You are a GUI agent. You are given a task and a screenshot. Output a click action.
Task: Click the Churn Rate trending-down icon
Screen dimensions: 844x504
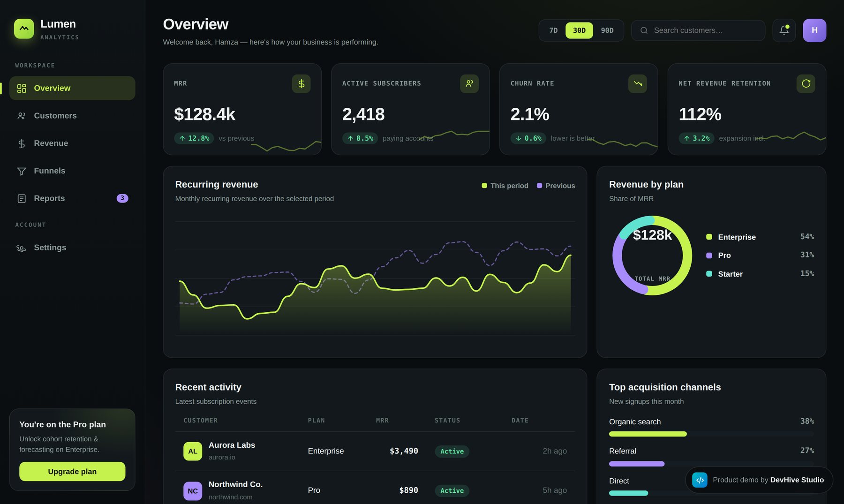[638, 83]
